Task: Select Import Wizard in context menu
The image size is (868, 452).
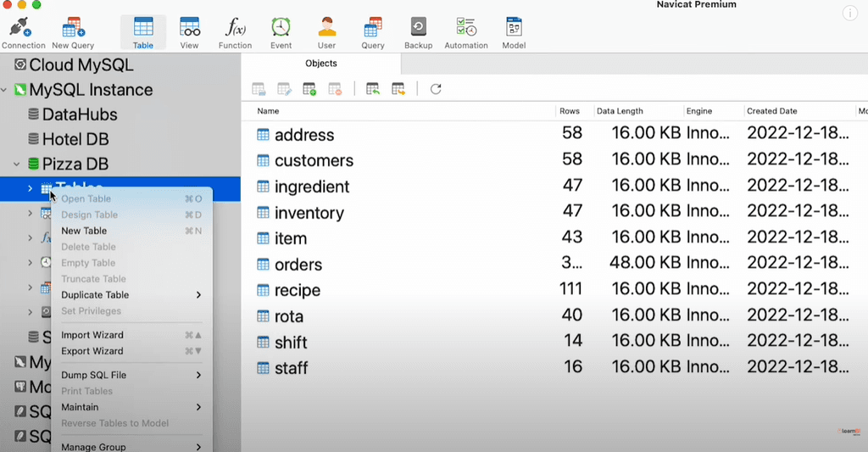Action: pos(92,335)
